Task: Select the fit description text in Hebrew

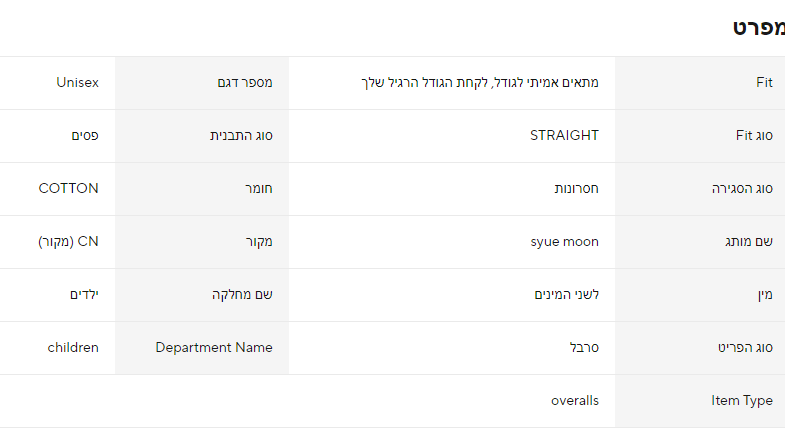Action: (x=478, y=83)
